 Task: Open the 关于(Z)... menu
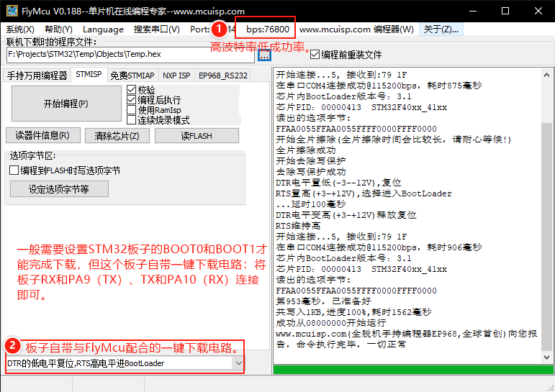click(x=441, y=29)
